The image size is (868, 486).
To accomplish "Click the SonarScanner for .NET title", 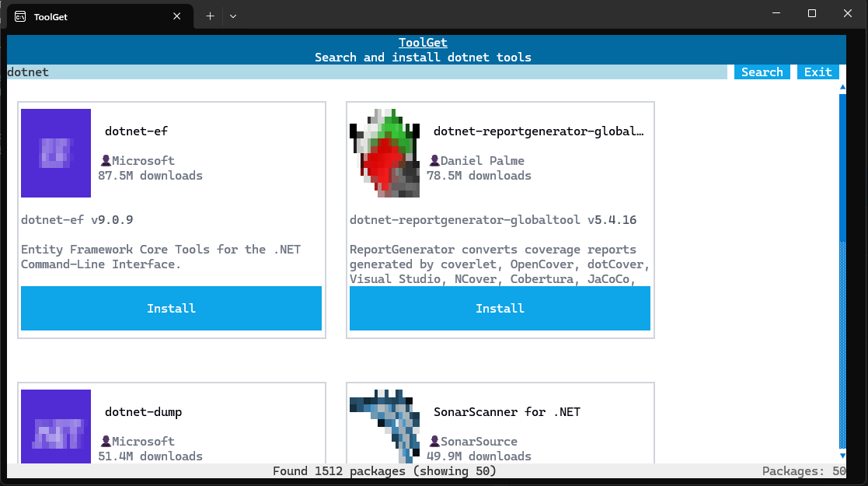I will pos(507,412).
